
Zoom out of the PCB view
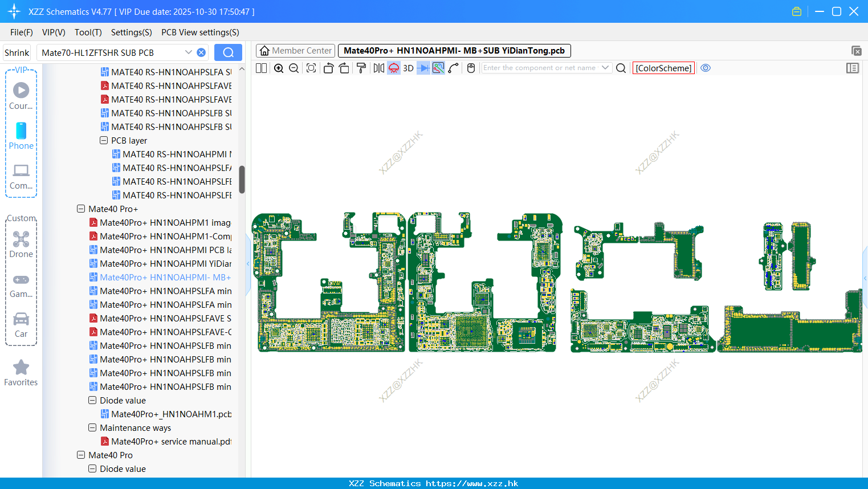tap(294, 68)
